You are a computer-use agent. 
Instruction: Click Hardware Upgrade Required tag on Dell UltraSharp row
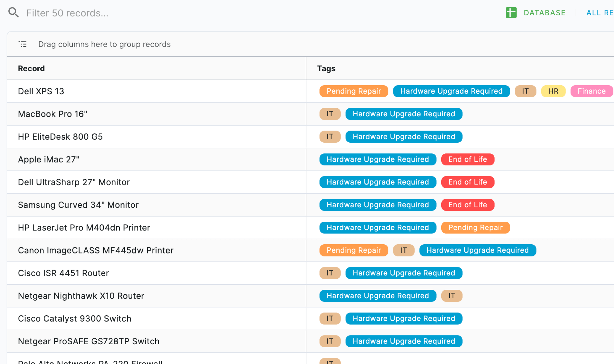(378, 182)
